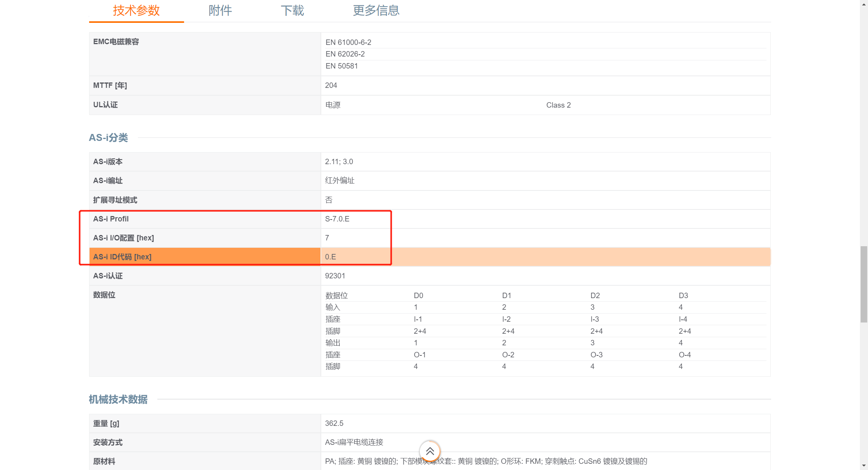Click the AS-i分类 section heading

[108, 137]
